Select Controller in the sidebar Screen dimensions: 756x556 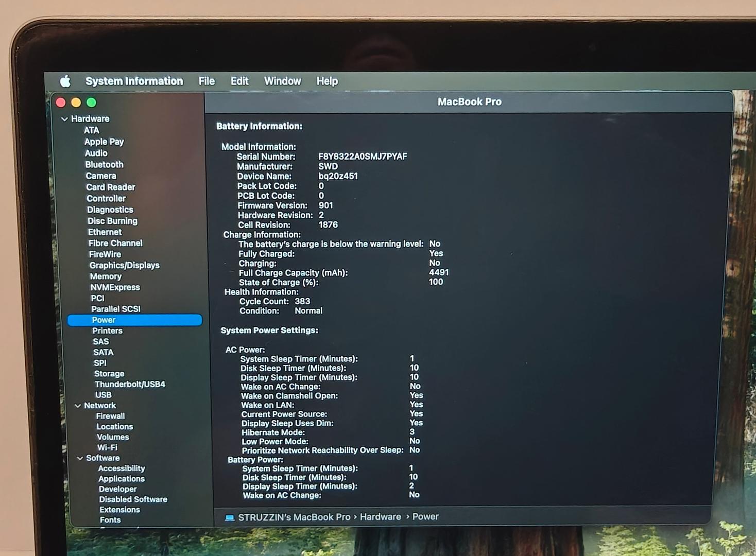pos(106,198)
